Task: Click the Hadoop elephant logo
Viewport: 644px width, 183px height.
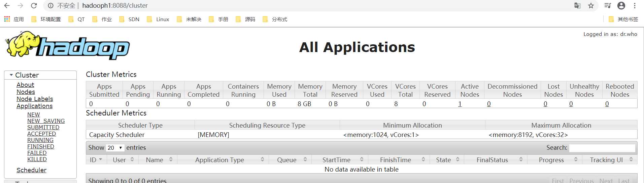Action: (x=67, y=45)
